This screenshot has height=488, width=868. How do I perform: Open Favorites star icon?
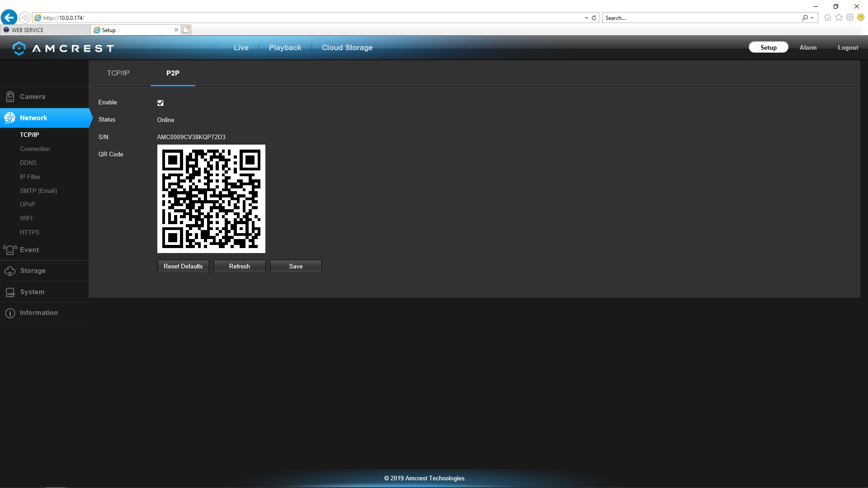[x=839, y=18]
